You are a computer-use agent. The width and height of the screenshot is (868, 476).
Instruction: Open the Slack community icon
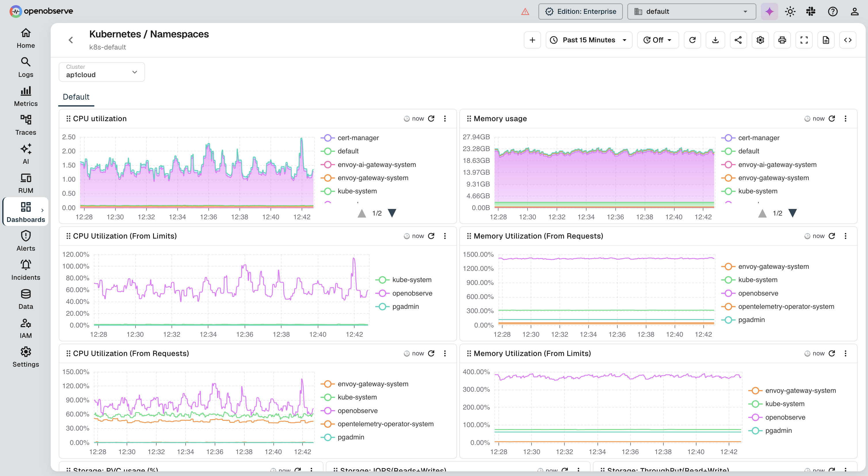pyautogui.click(x=811, y=12)
